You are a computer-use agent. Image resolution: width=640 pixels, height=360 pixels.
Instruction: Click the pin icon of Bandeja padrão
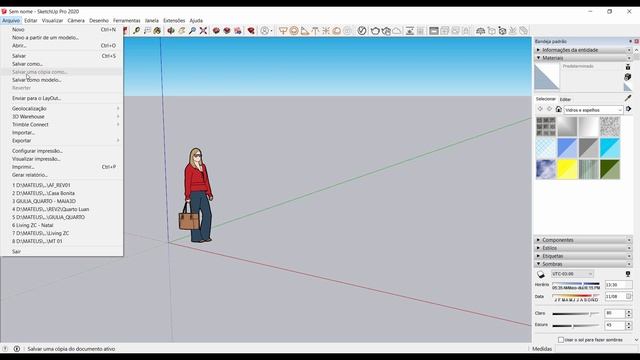click(x=630, y=41)
